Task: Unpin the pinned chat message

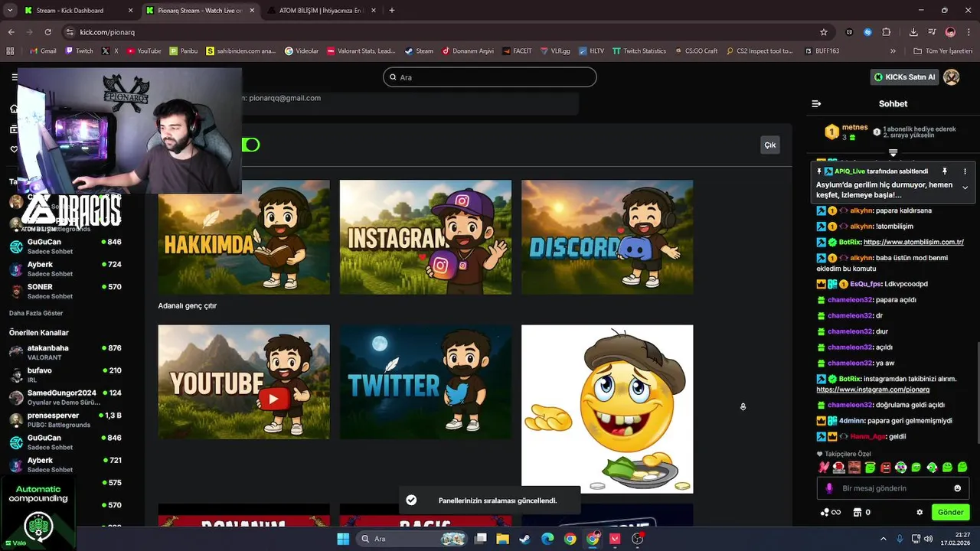Action: pyautogui.click(x=945, y=171)
